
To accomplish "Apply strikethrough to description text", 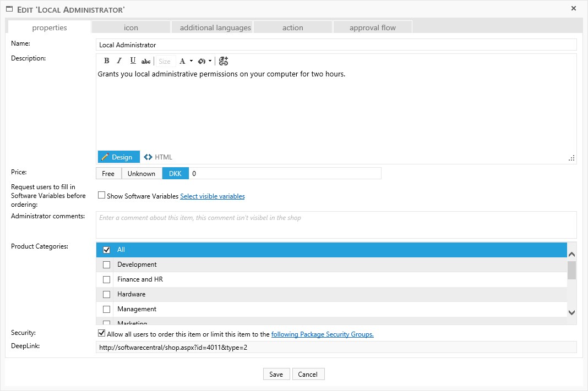I will [x=146, y=62].
